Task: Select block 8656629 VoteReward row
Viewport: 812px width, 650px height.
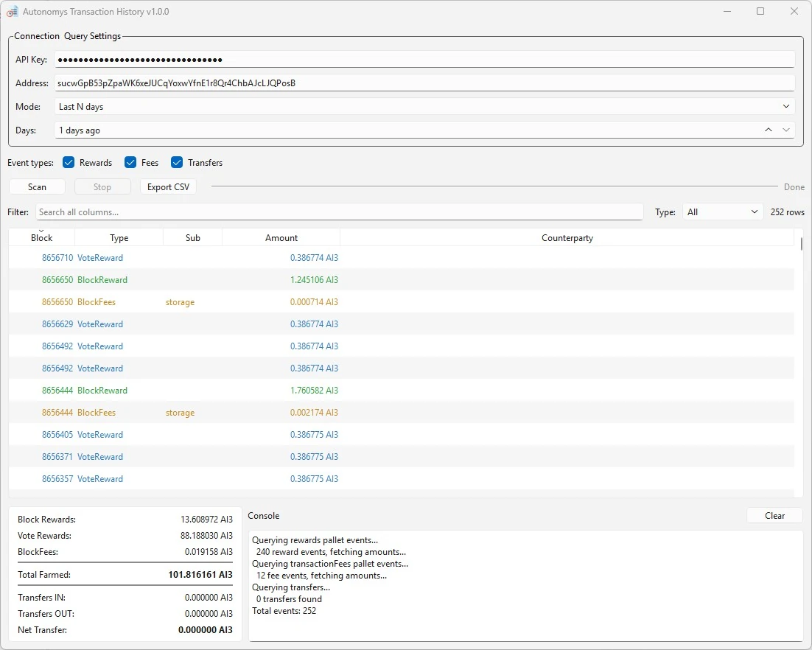Action: pos(402,324)
